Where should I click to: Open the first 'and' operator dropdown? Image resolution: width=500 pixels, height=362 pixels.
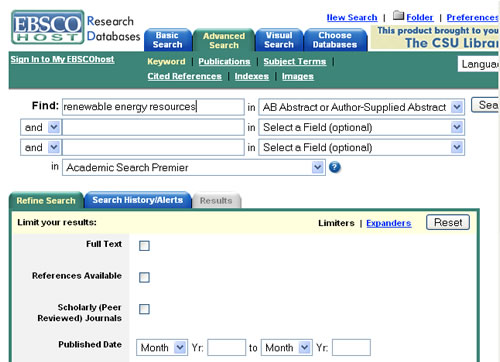pos(40,127)
